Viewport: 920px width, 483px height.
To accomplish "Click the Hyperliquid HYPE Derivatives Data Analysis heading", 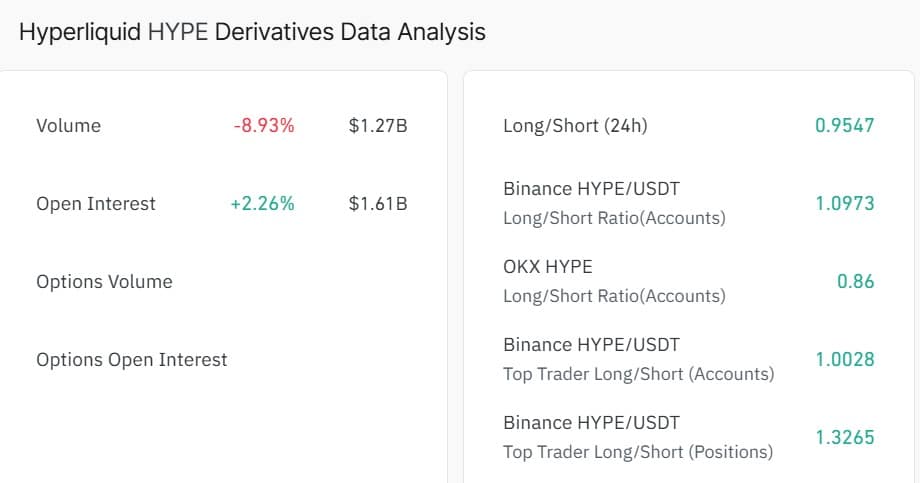I will pyautogui.click(x=252, y=32).
